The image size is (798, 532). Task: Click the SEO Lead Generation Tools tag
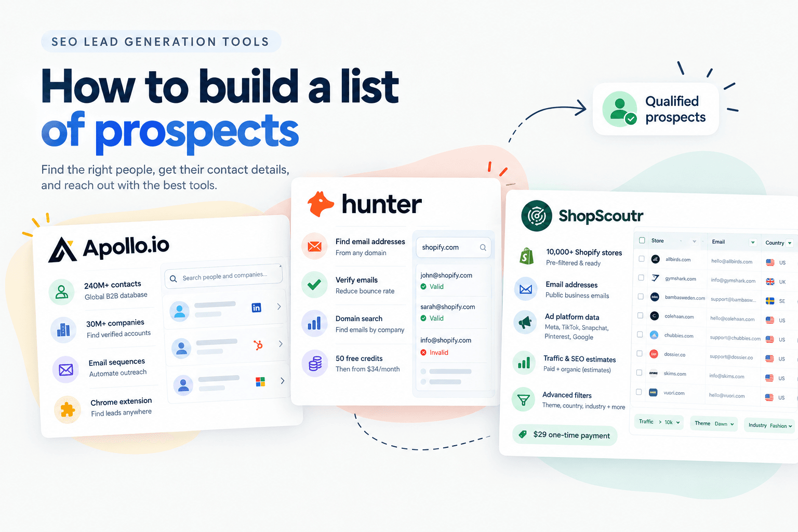click(161, 42)
